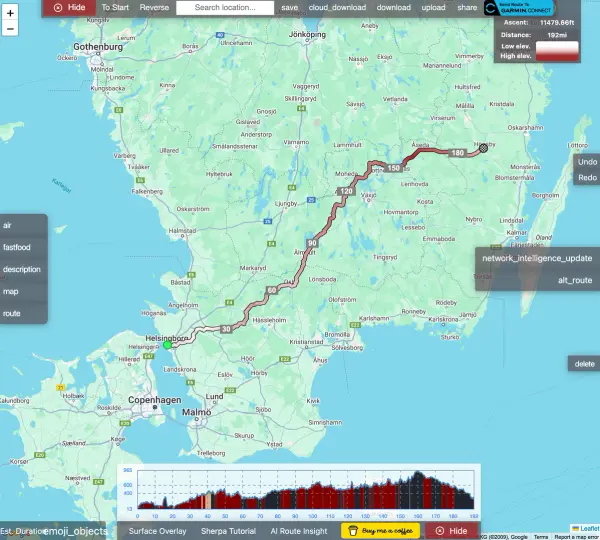Select the 90 mile marker on route

pyautogui.click(x=312, y=243)
